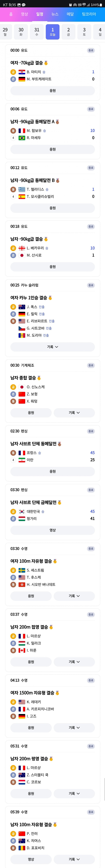Image resolution: width=105 pixels, height=868 pixels.
Task: Expand 기록 for 남자 종합 결승 gymnastics
Action: coord(74,412)
